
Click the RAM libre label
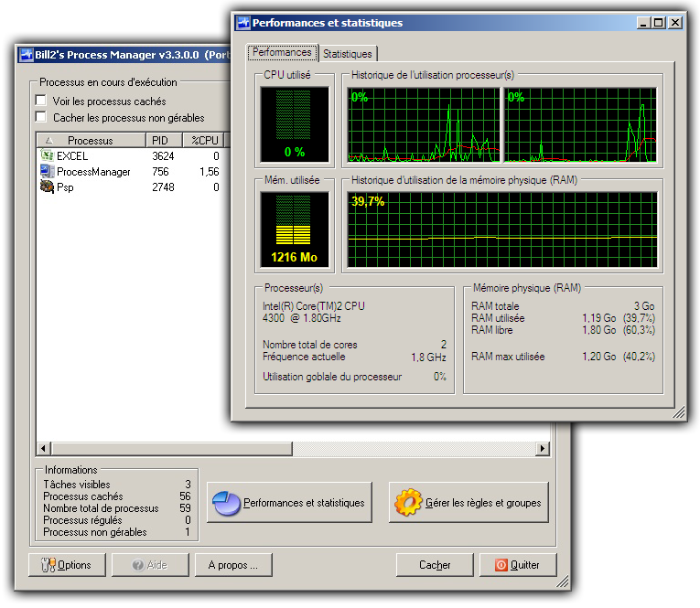492,330
